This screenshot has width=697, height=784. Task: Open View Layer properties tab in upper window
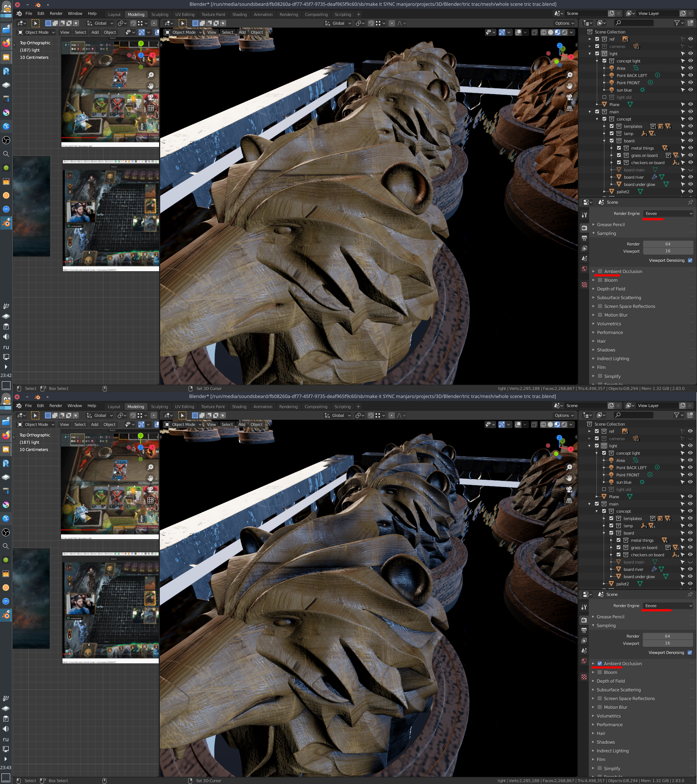point(584,248)
